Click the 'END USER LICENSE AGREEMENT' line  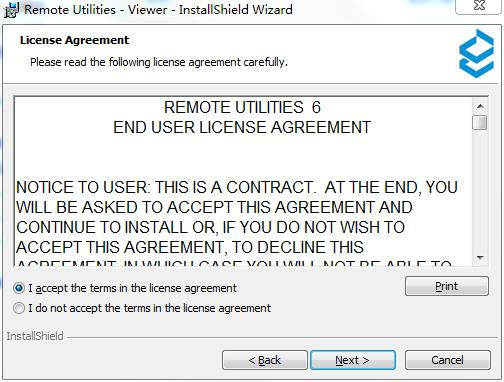[x=242, y=127]
